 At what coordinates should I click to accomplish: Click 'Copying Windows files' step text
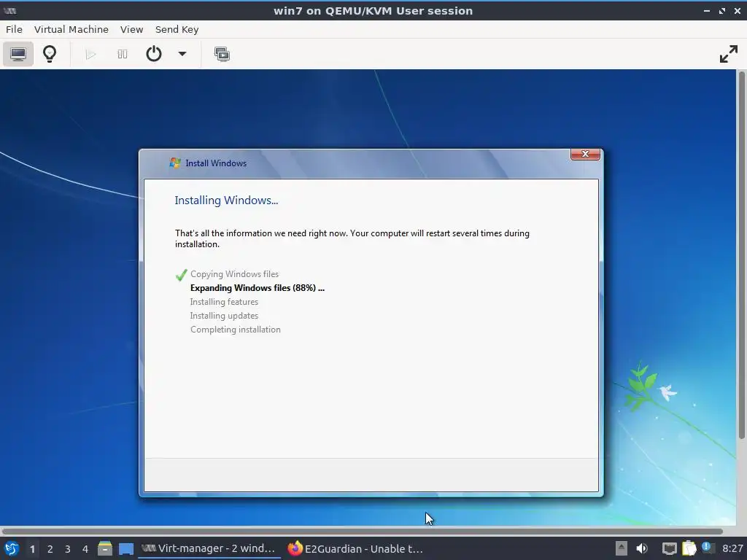[x=234, y=274]
